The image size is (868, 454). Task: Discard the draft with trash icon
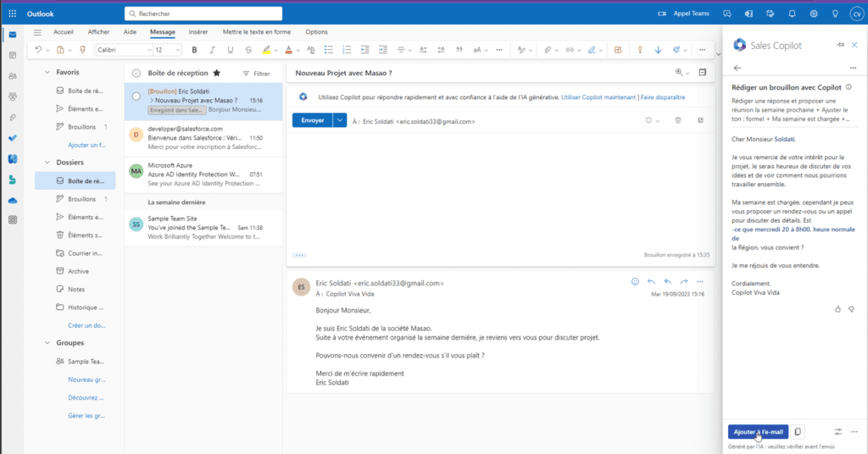point(677,120)
